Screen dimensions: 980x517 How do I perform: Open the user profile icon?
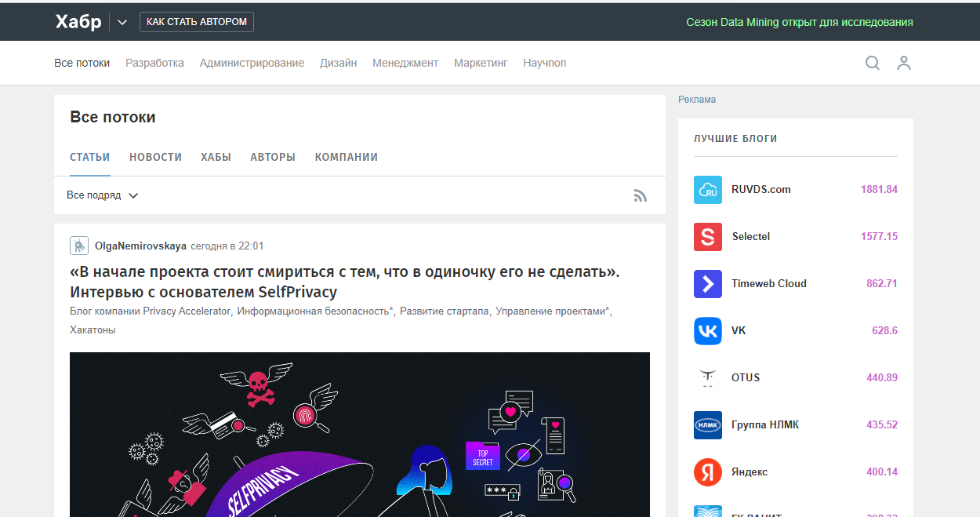[904, 63]
